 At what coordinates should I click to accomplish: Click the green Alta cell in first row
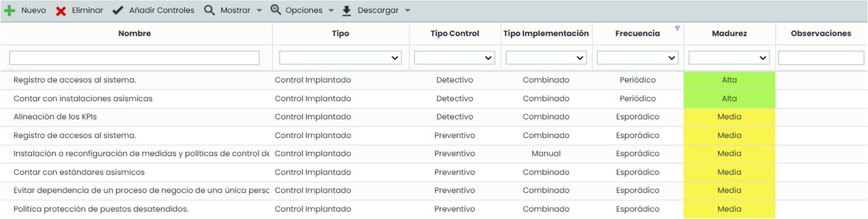click(729, 80)
